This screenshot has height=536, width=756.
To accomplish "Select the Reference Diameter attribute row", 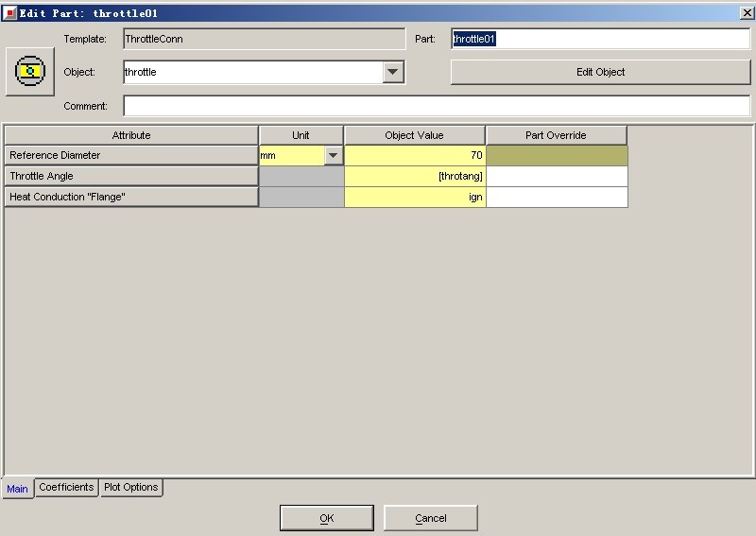I will (131, 155).
